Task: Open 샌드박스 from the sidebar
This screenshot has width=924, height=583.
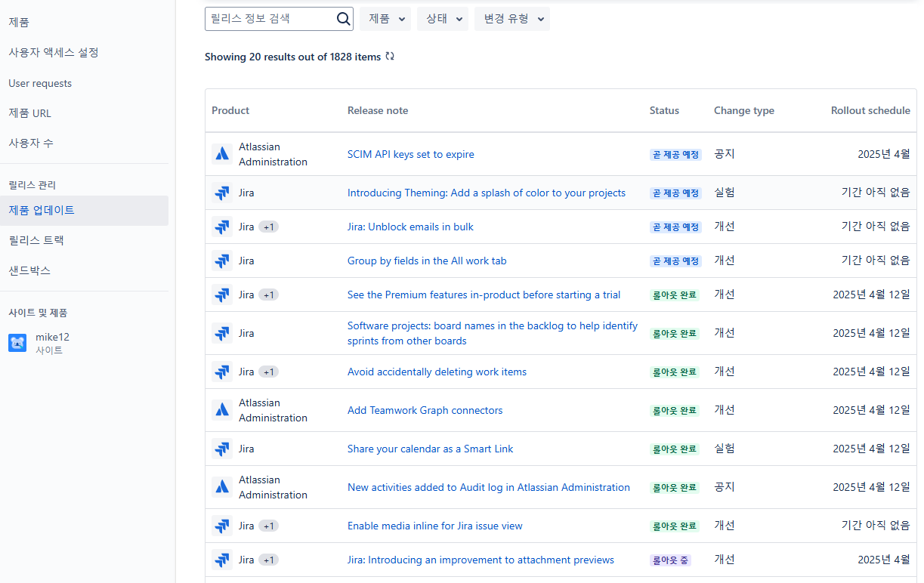Action: 30,269
